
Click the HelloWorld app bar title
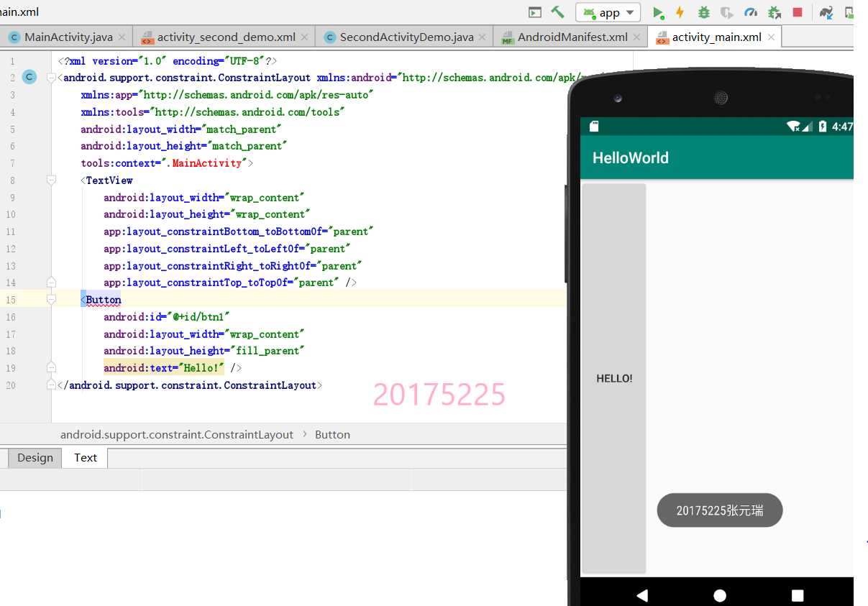pyautogui.click(x=631, y=157)
